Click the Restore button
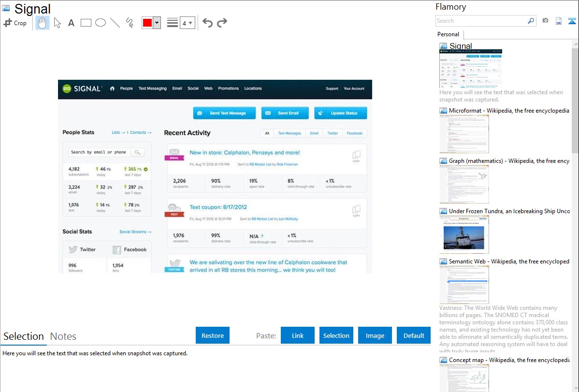The image size is (579, 392). 213,335
